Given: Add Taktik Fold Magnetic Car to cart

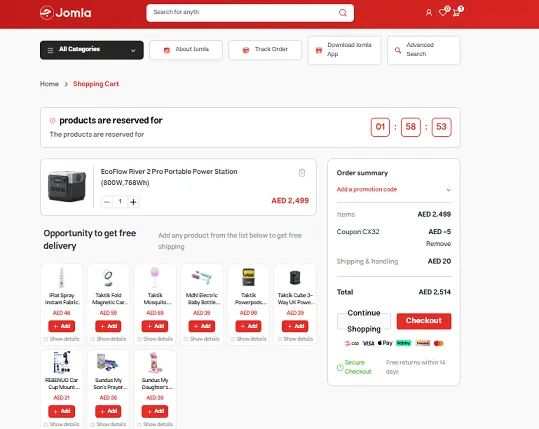Looking at the screenshot, I should (x=108, y=326).
